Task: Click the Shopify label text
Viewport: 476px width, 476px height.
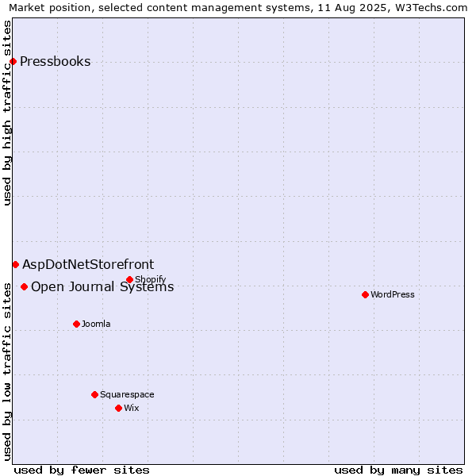Action: tap(150, 279)
